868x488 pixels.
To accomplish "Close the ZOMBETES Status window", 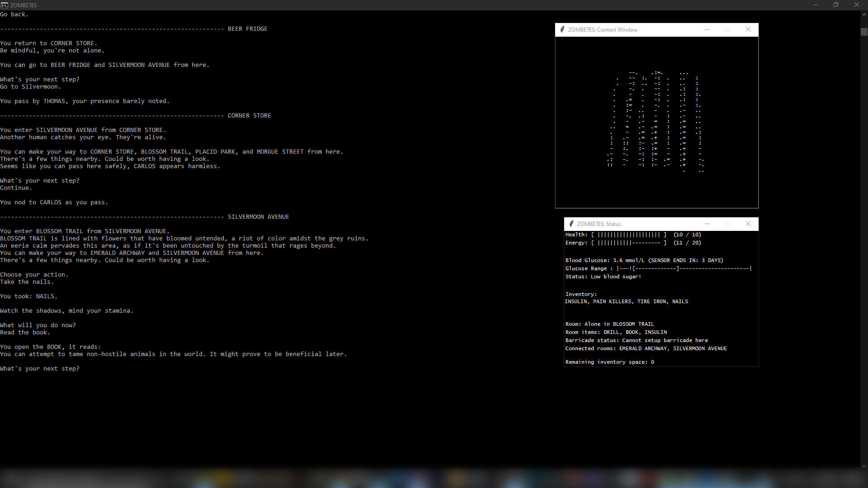I will 748,224.
